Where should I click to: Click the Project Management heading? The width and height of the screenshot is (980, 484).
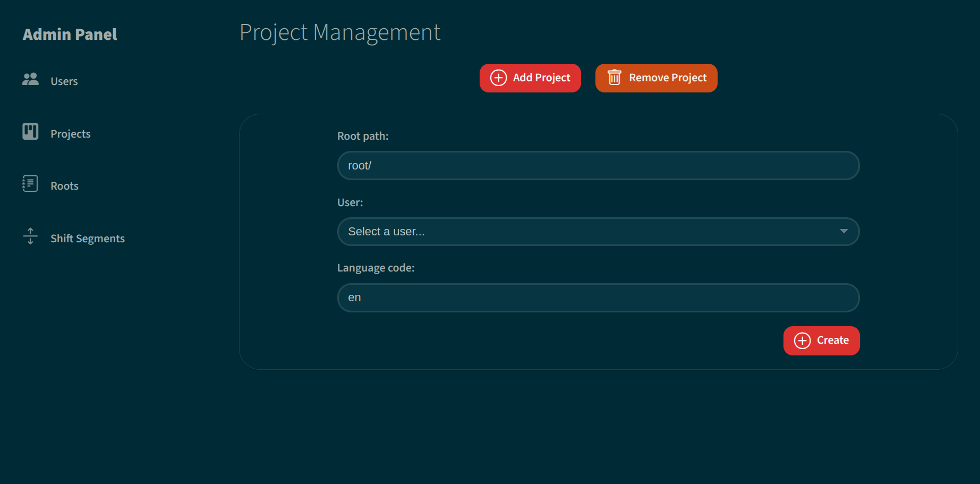click(340, 32)
